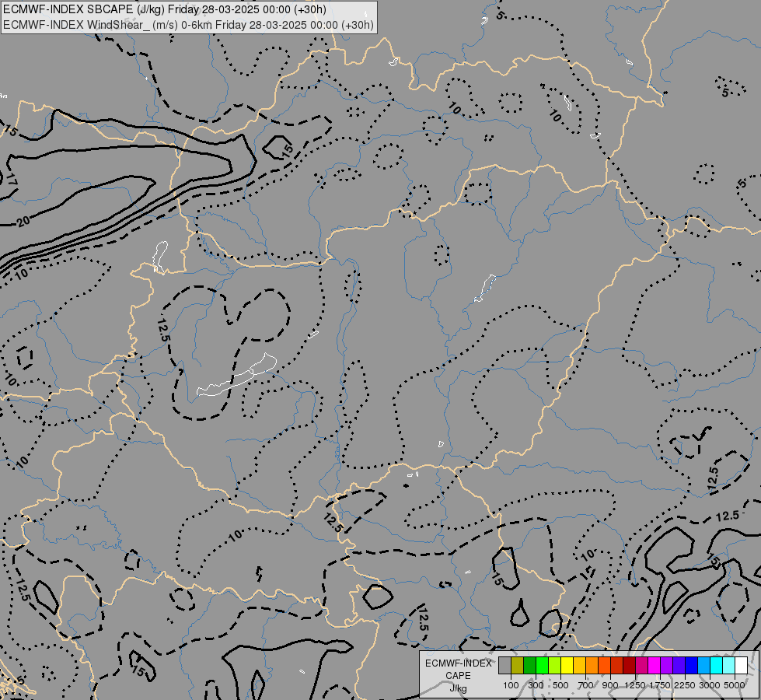This screenshot has width=761, height=700.
Task: Select the white legend swatch
Action: tap(741, 666)
